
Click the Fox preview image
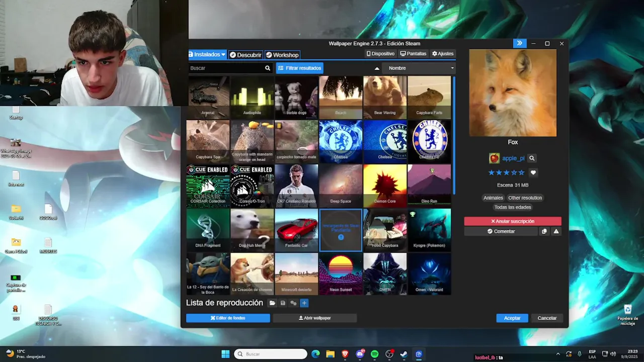[x=513, y=93]
